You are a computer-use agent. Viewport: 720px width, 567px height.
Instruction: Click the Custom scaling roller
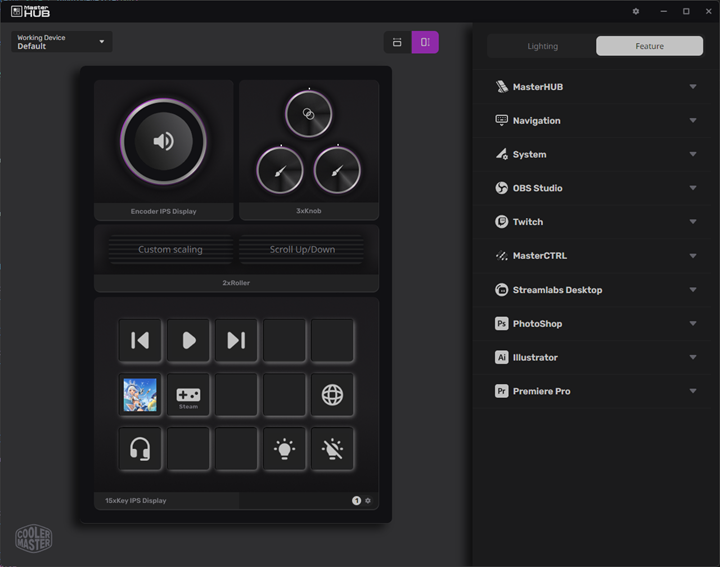(170, 250)
